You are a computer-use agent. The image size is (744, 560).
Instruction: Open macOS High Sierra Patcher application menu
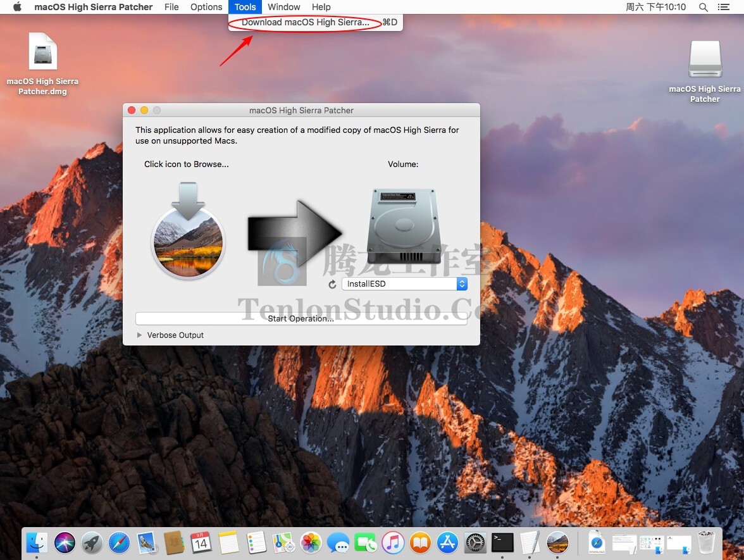94,7
